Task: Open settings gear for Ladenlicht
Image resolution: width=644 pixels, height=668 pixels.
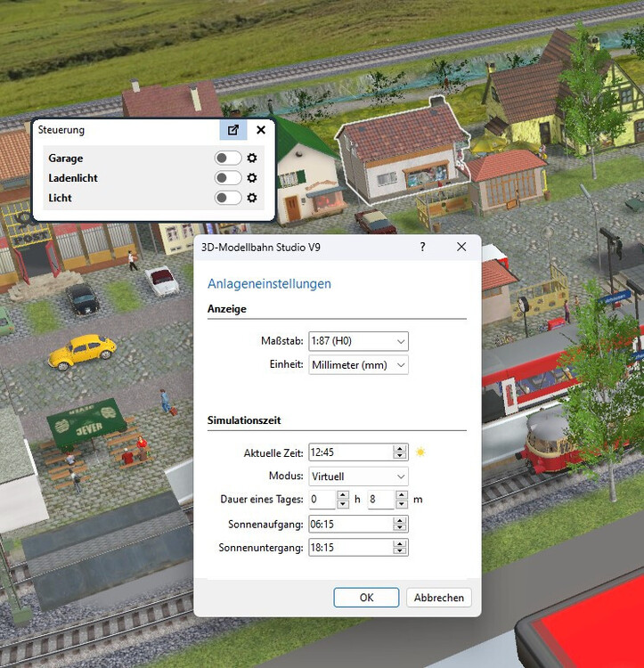Action: [252, 178]
